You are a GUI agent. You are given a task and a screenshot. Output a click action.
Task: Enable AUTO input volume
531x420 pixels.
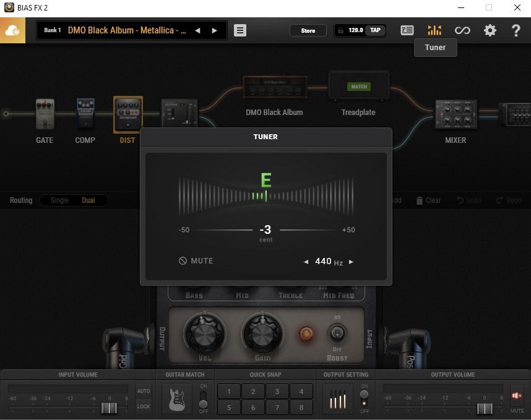144,391
